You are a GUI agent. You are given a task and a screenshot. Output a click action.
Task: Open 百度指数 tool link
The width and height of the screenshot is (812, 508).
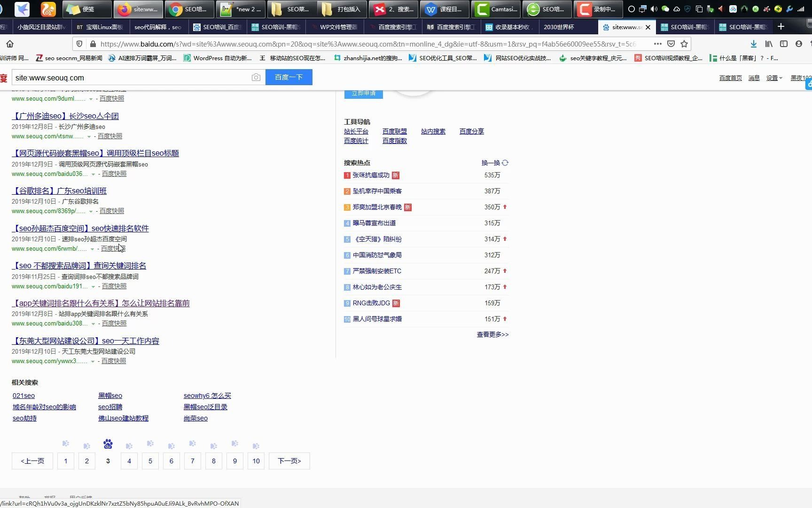(395, 141)
